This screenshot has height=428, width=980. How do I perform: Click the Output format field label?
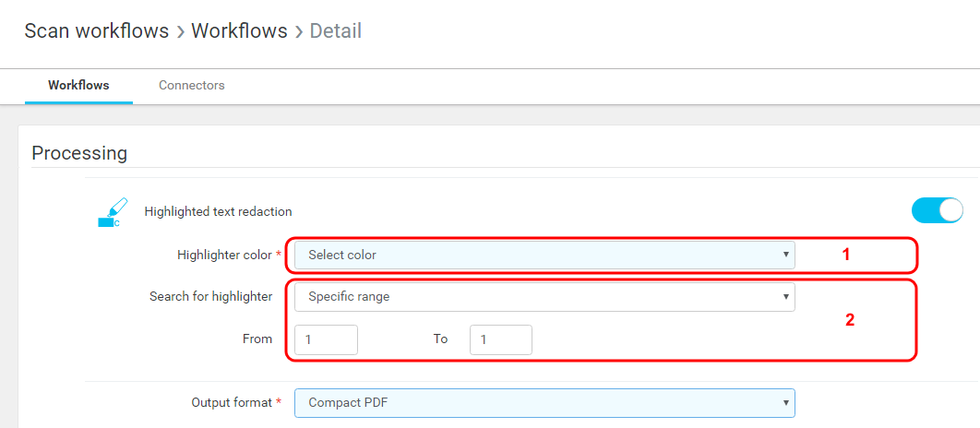point(232,402)
